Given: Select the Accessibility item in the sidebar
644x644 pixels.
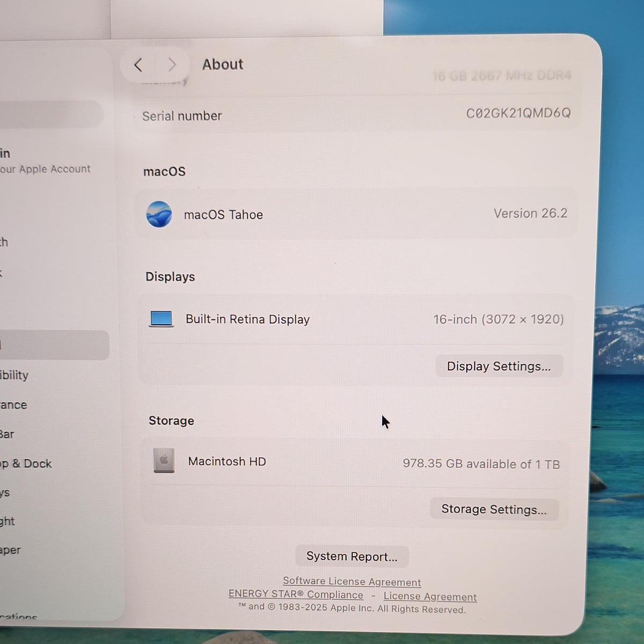Looking at the screenshot, I should click(14, 375).
